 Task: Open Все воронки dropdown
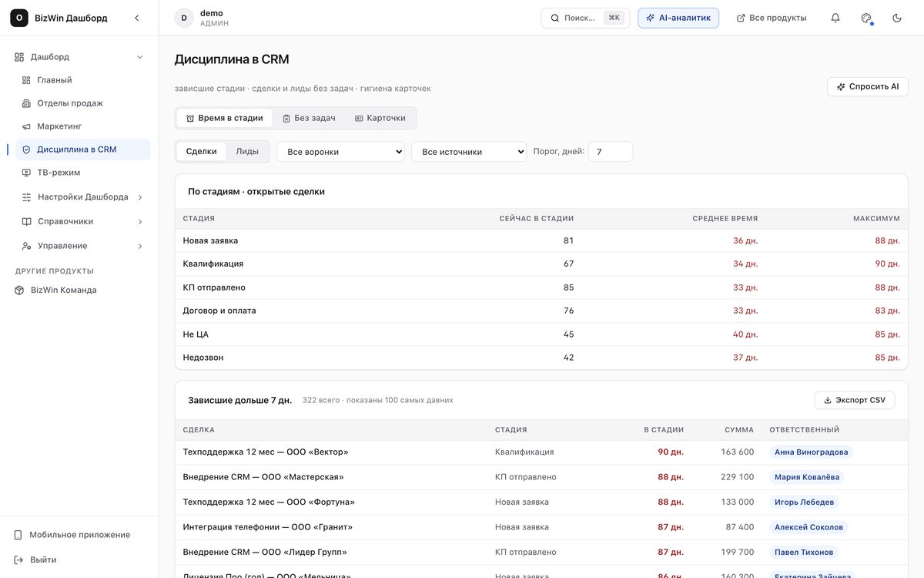tap(341, 152)
